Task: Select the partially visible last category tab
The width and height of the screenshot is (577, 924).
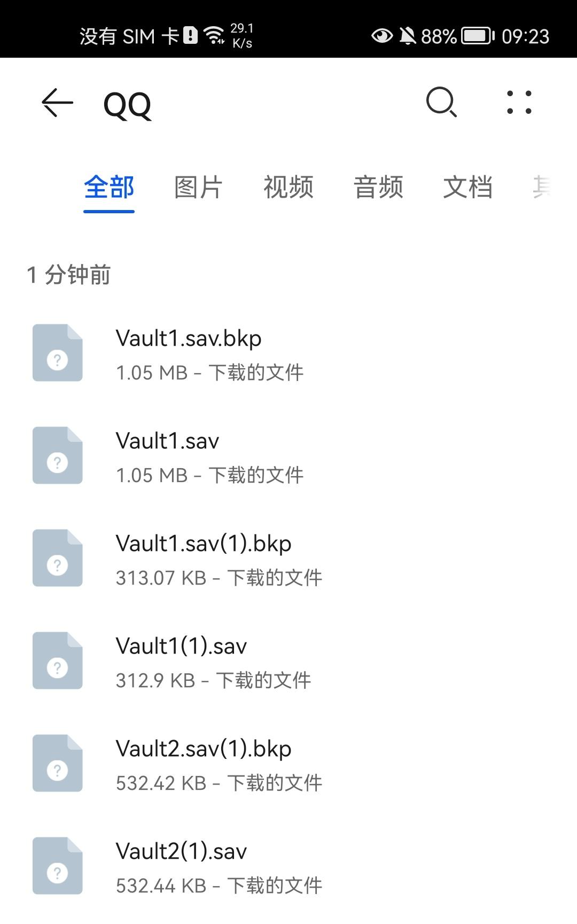Action: pos(542,188)
